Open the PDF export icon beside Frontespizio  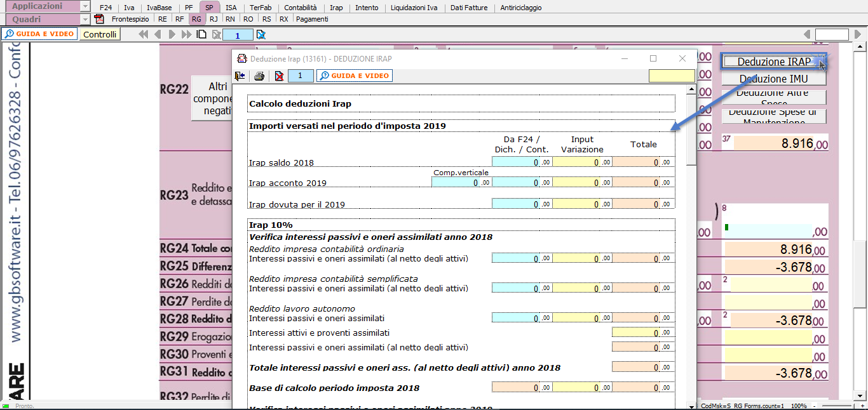pyautogui.click(x=99, y=19)
